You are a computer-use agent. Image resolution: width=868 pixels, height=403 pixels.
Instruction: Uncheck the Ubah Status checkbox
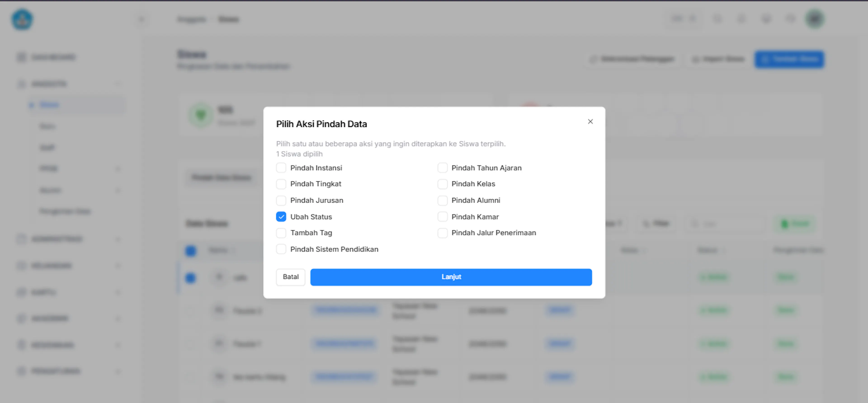[281, 217]
